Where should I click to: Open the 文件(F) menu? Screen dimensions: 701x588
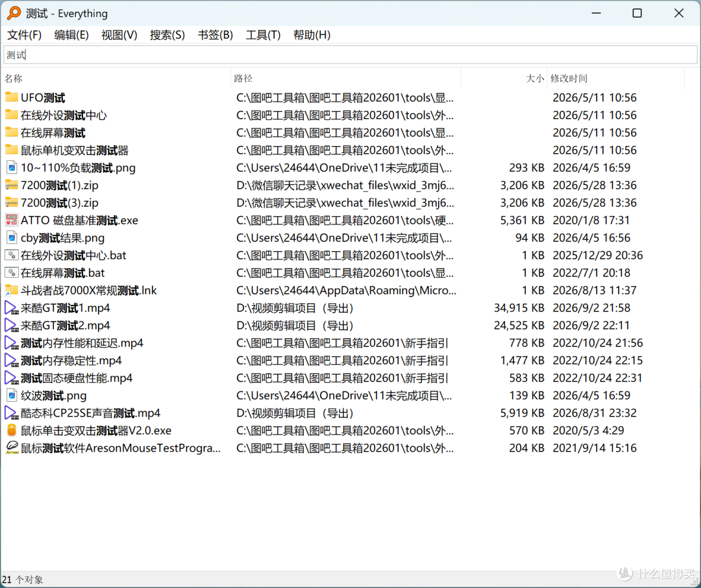(x=24, y=35)
